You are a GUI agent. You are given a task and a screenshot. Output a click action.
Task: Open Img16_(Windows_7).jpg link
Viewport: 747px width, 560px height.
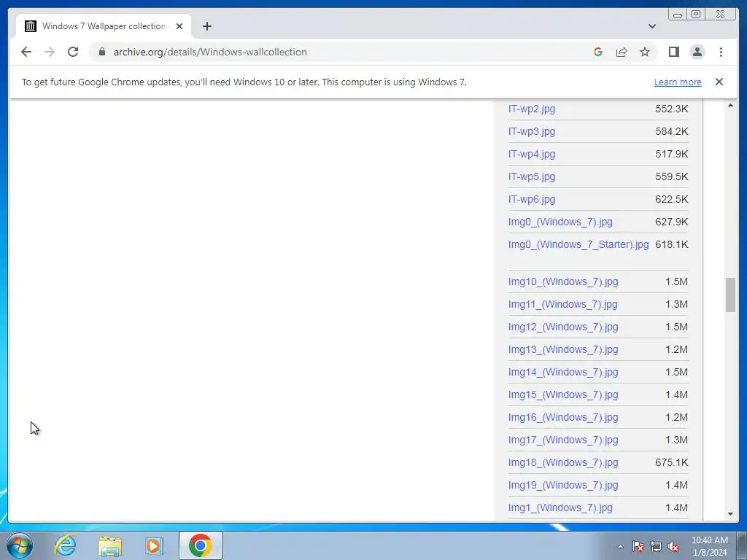tap(563, 417)
